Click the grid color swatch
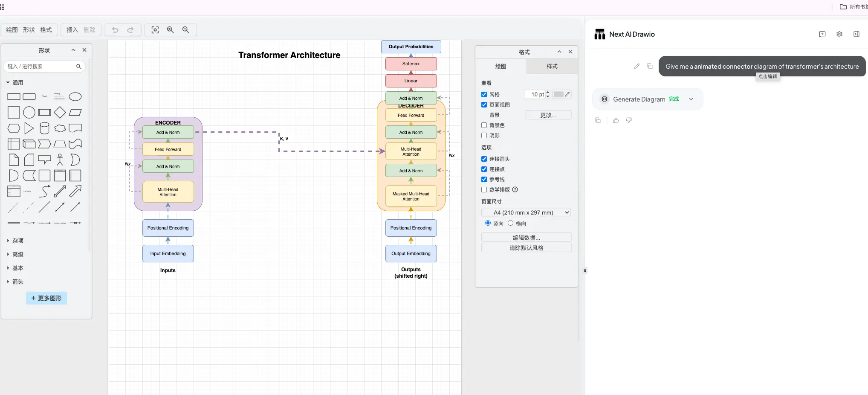This screenshot has width=868, height=395. 558,95
